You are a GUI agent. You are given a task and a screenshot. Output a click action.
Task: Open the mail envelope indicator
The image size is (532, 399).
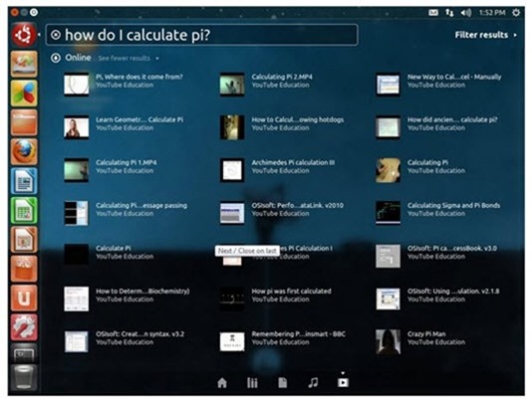(433, 13)
